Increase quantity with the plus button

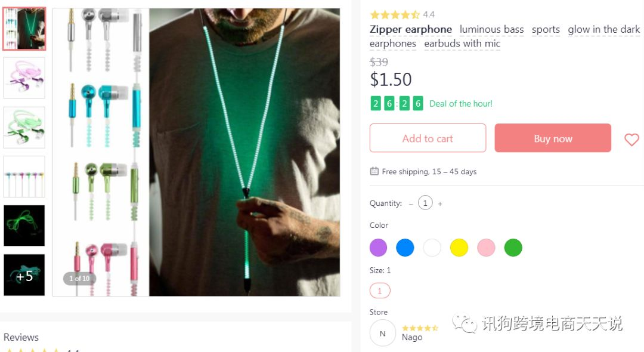coord(440,203)
